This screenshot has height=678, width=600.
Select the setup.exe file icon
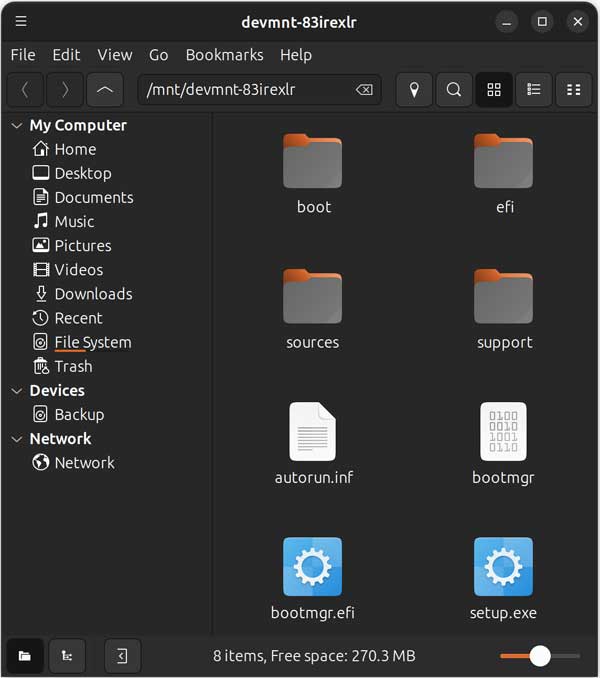pyautogui.click(x=503, y=567)
